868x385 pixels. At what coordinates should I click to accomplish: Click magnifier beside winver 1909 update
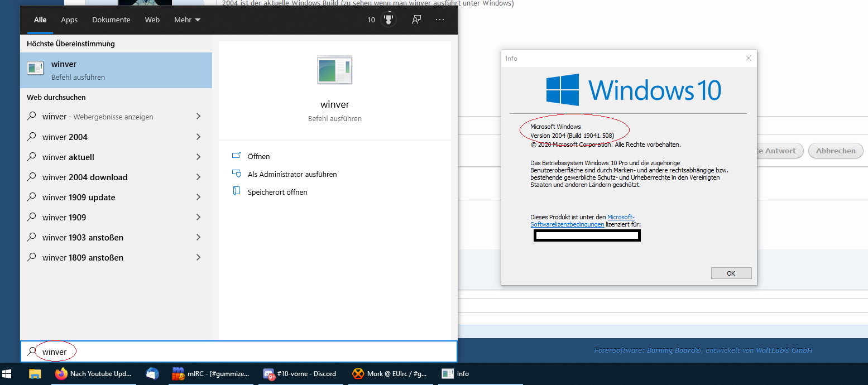tap(32, 197)
